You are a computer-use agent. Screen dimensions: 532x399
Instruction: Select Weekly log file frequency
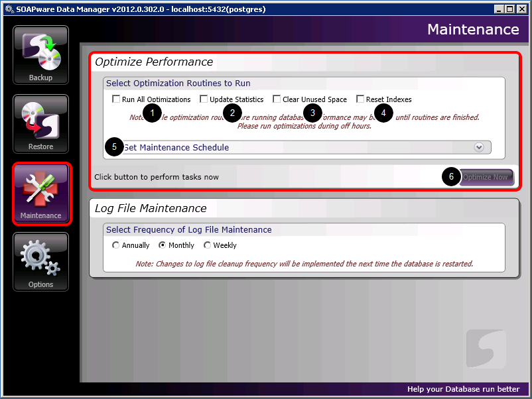tap(207, 245)
